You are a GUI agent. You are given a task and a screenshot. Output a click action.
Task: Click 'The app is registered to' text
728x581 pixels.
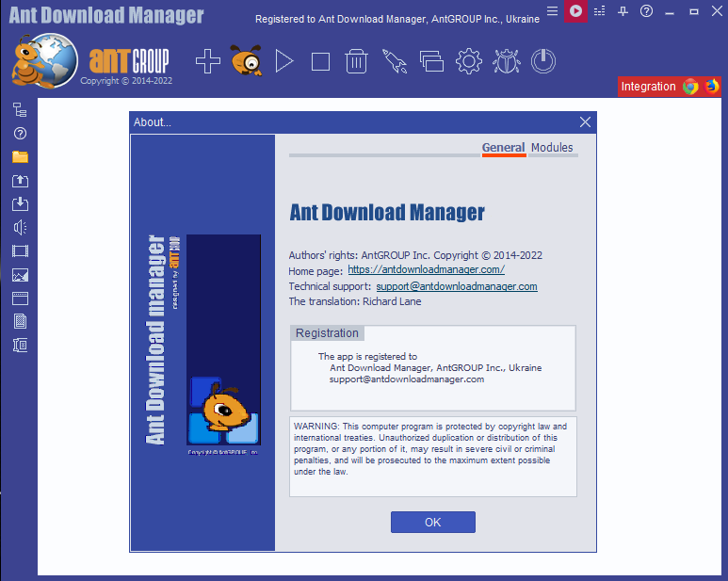(367, 356)
